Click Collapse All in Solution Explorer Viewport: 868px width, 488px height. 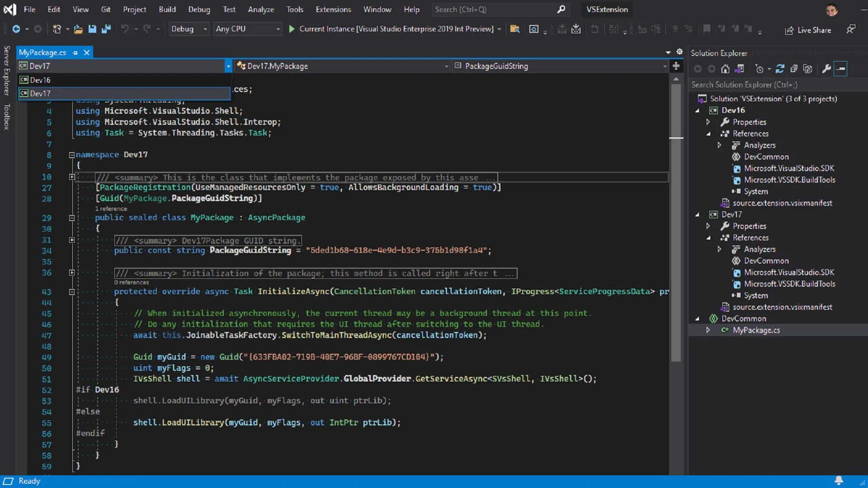794,69
